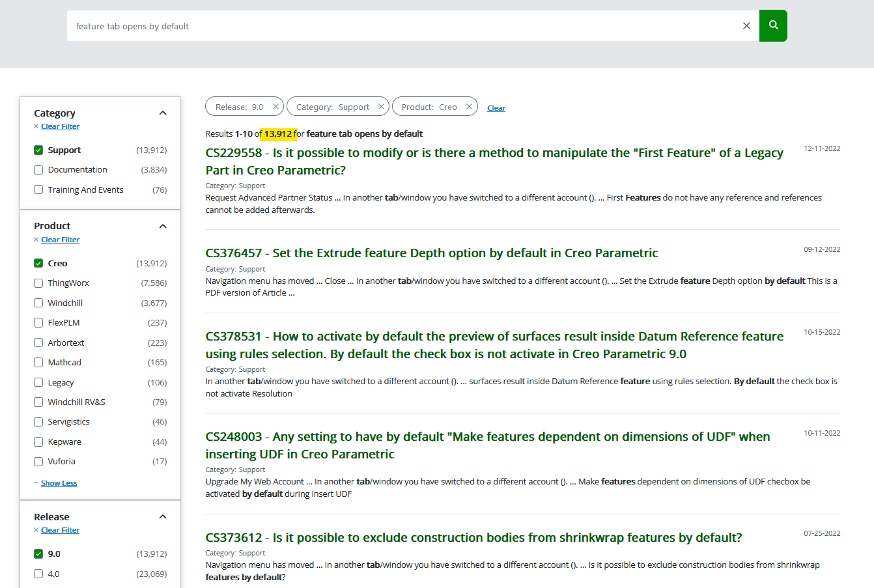Open article CS376457 about Extrude feature Depth
The image size is (874, 588).
tap(430, 253)
